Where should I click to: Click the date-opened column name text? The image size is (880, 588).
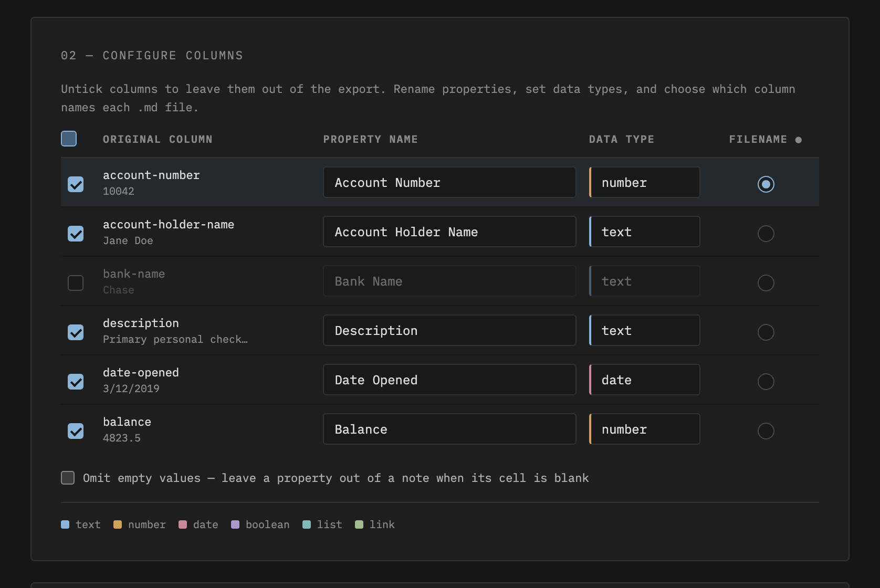point(141,372)
